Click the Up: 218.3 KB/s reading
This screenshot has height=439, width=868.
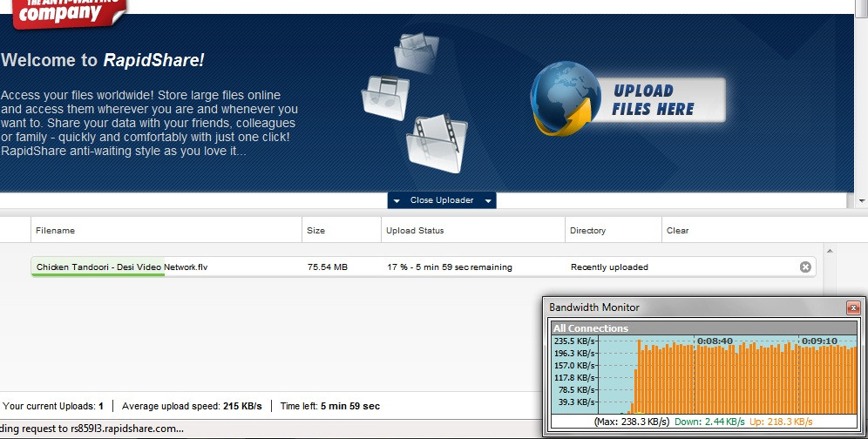(x=781, y=422)
